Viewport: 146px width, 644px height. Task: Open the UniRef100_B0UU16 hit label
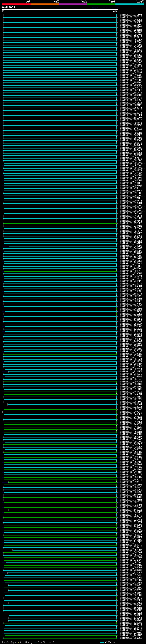[131, 271]
